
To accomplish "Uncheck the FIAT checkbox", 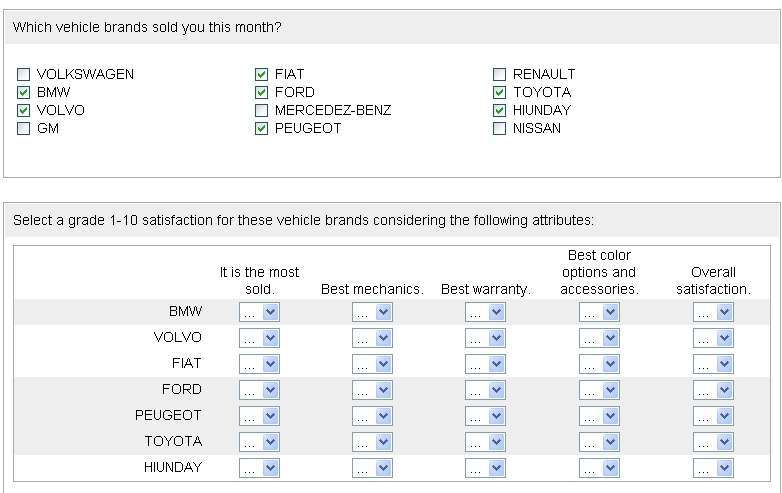I will pos(262,74).
